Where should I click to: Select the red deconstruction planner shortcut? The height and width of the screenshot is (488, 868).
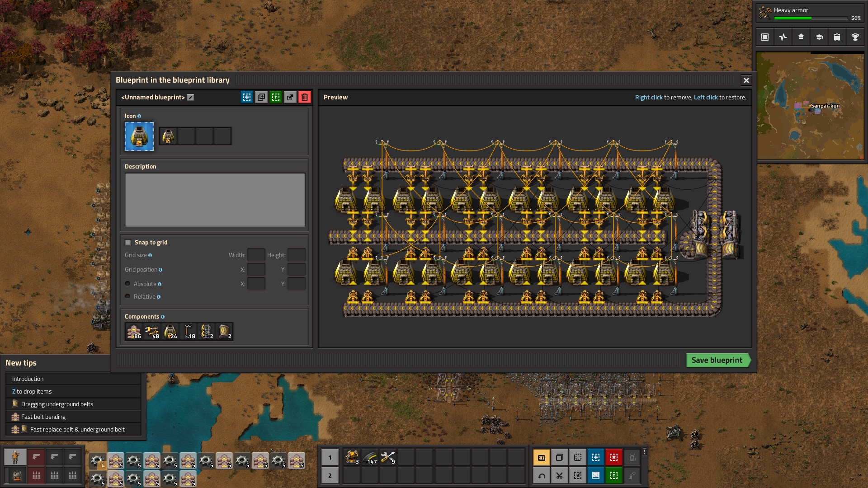pos(614,457)
